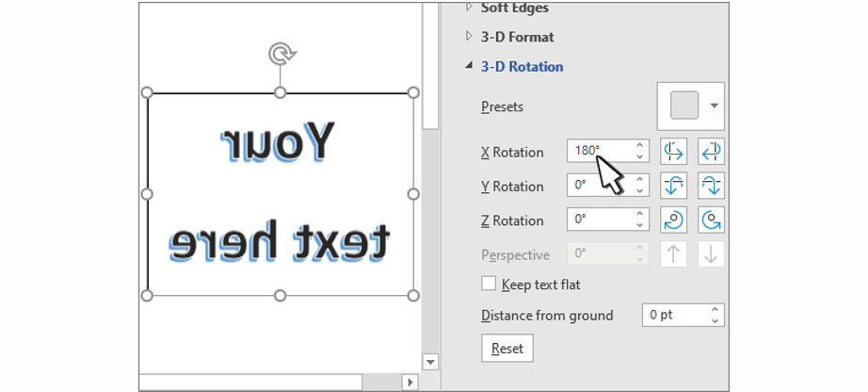Click the mirrored 'text here' line
Screen dimensions: 868x392
tap(279, 241)
